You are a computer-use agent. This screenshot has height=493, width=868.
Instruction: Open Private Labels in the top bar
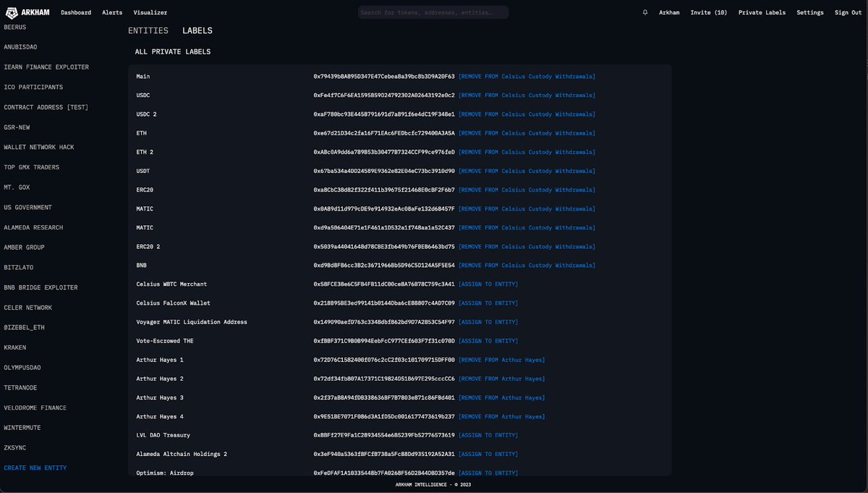click(762, 12)
